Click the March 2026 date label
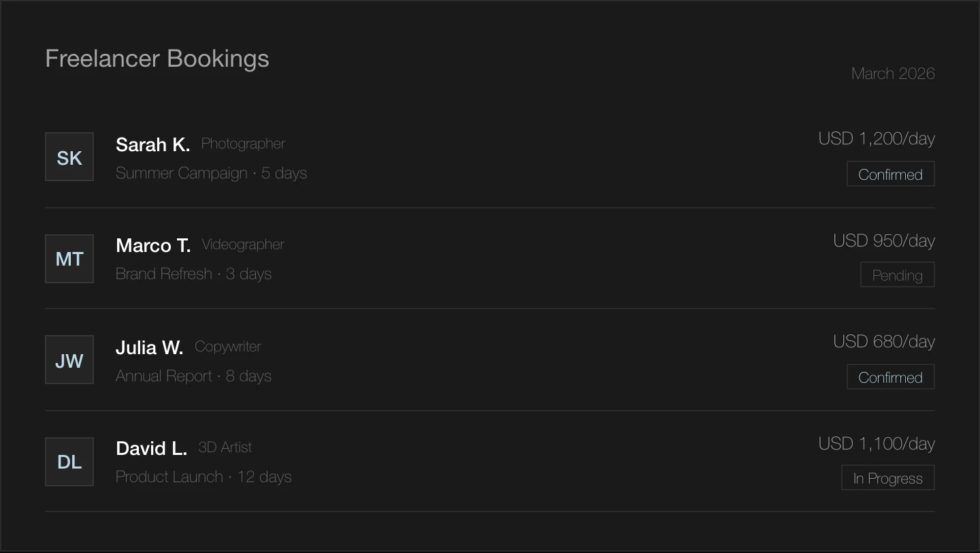This screenshot has width=980, height=553. [x=893, y=74]
